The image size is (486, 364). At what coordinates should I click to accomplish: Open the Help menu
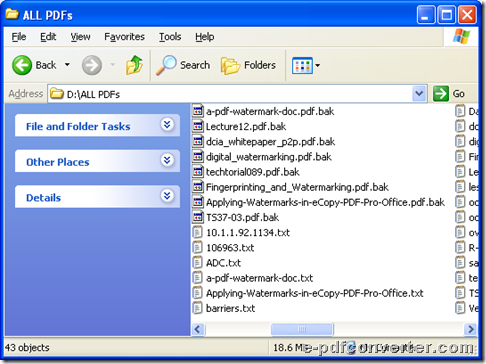click(204, 37)
